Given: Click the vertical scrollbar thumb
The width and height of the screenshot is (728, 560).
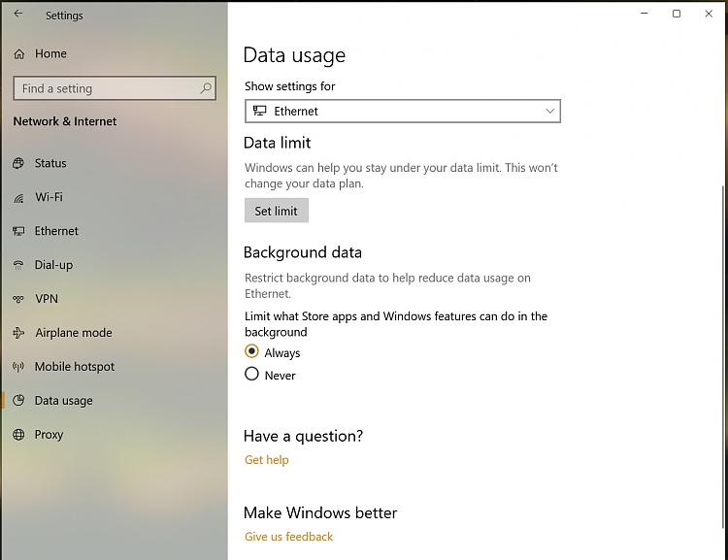Looking at the screenshot, I should point(724,356).
